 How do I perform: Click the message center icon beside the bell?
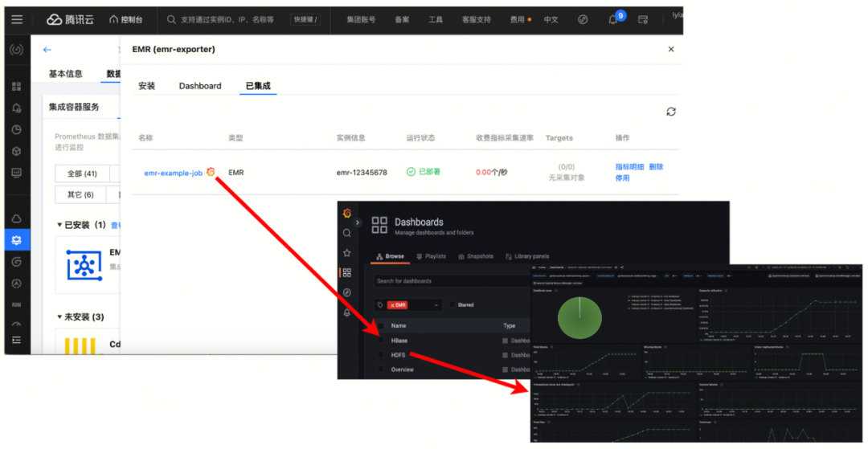pos(643,19)
